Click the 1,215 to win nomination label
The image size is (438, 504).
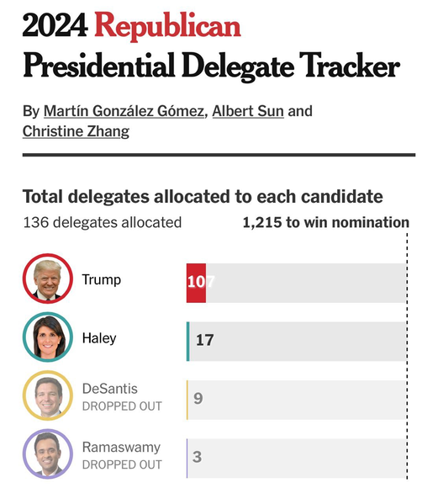[x=326, y=222]
